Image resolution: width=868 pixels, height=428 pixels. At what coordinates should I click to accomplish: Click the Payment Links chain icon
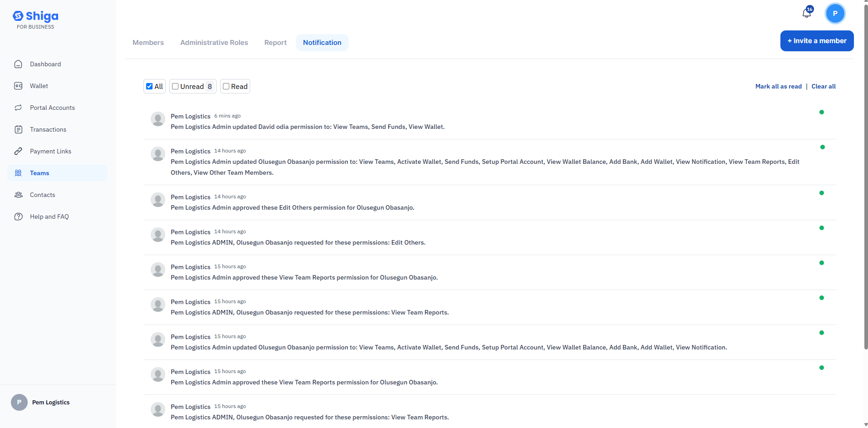18,151
